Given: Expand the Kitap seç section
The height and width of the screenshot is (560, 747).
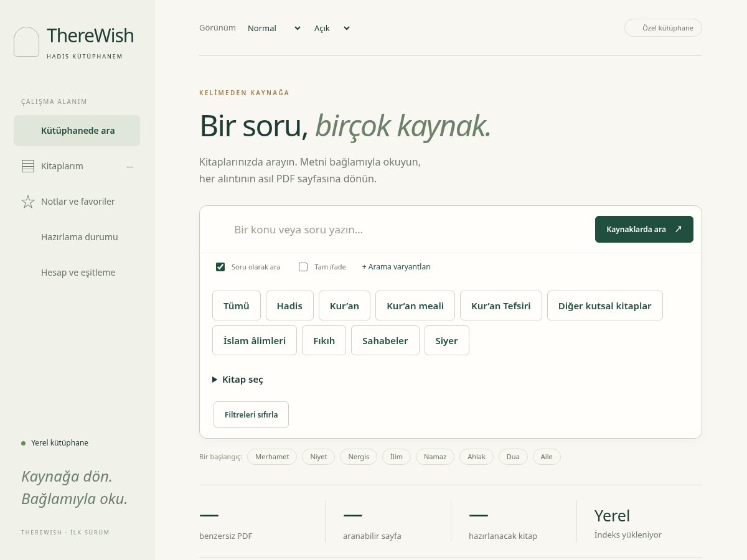Looking at the screenshot, I should [238, 380].
